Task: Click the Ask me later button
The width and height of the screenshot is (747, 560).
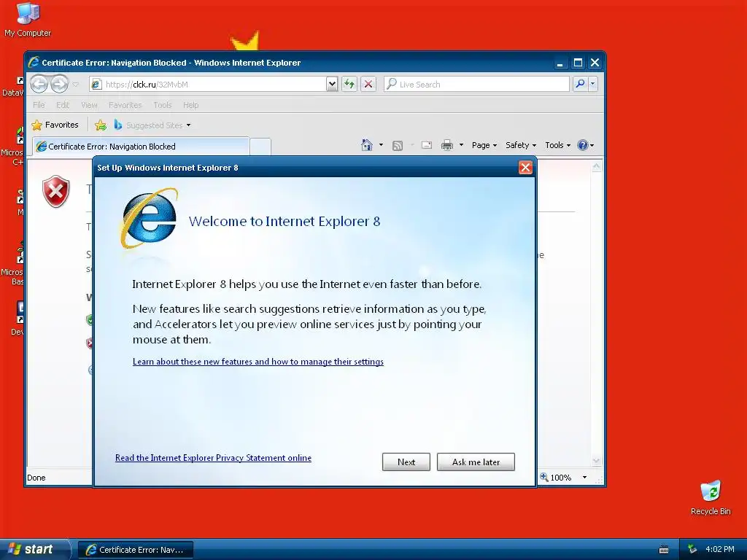Action: pyautogui.click(x=476, y=462)
